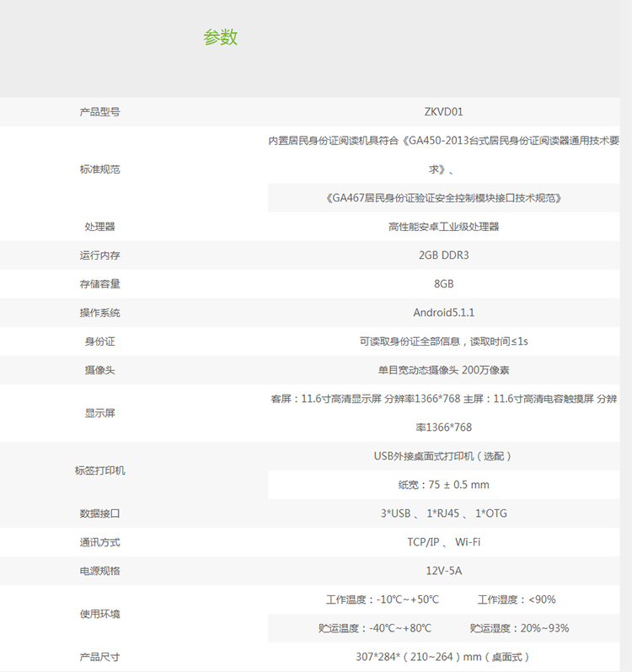Click the 纸宽 75 ± 0.5 mm value
Screen dimensions: 632x672
click(x=443, y=485)
